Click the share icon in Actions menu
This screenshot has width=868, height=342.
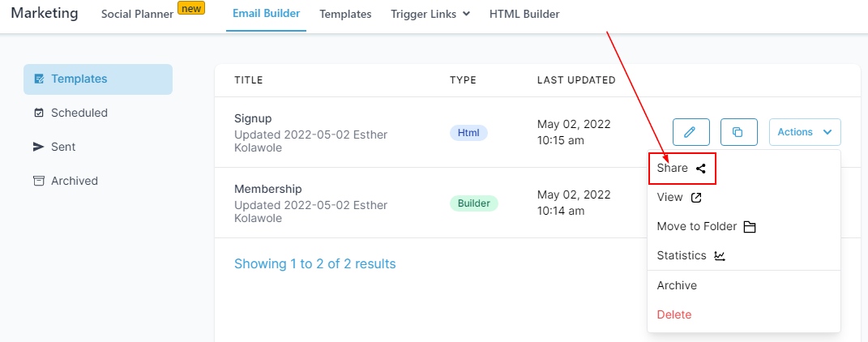701,169
